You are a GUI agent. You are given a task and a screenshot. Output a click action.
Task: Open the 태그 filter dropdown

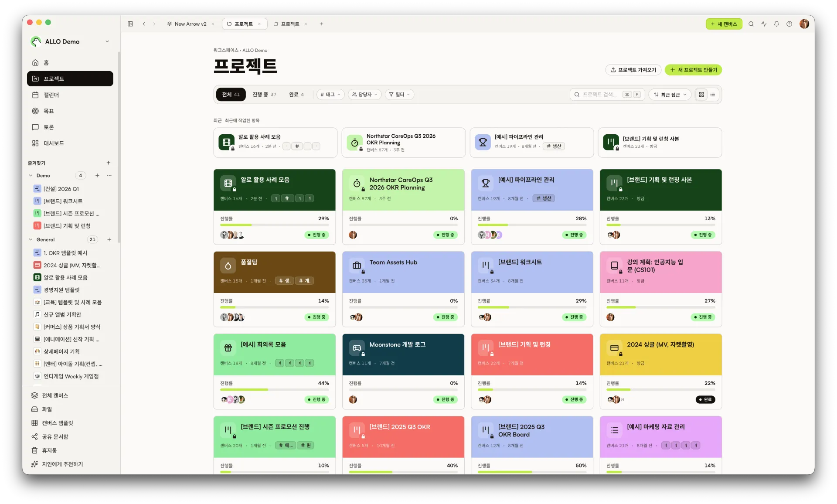point(330,95)
